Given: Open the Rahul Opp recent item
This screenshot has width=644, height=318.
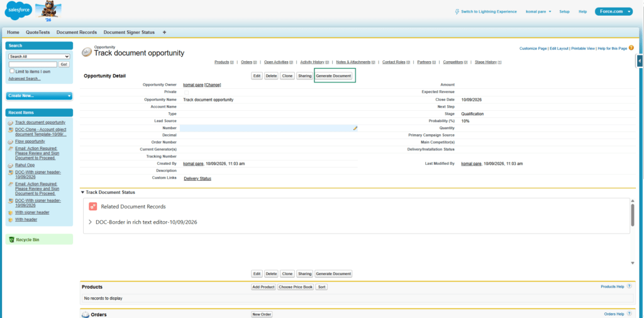Looking at the screenshot, I should click(25, 165).
